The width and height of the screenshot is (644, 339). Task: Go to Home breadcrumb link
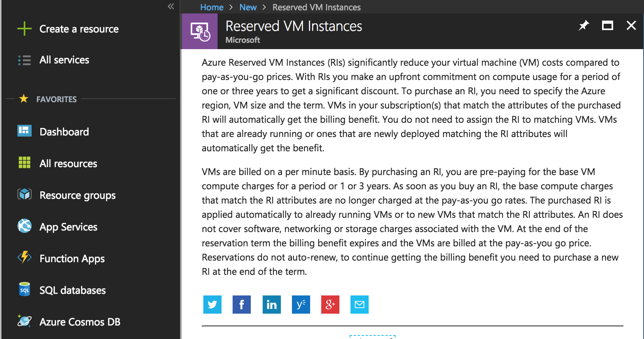click(x=212, y=7)
